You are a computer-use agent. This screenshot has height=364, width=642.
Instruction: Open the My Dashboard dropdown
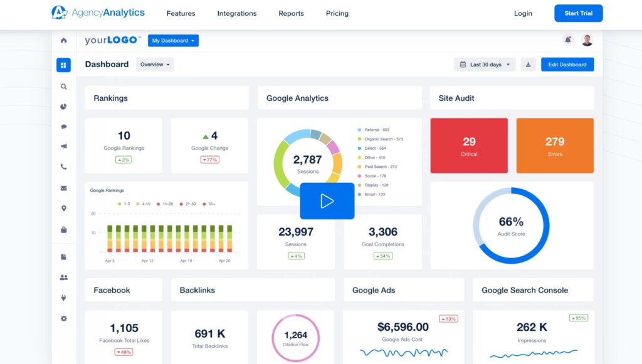point(173,41)
